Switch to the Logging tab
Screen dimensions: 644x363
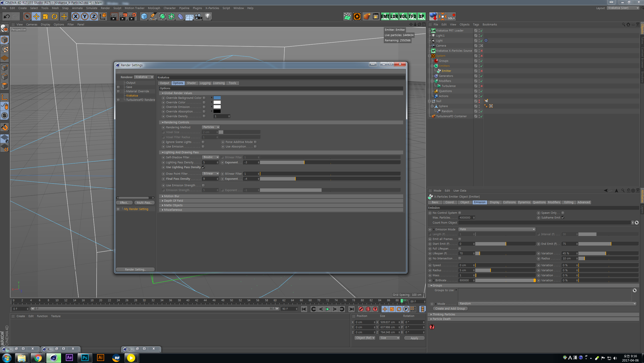click(x=205, y=83)
